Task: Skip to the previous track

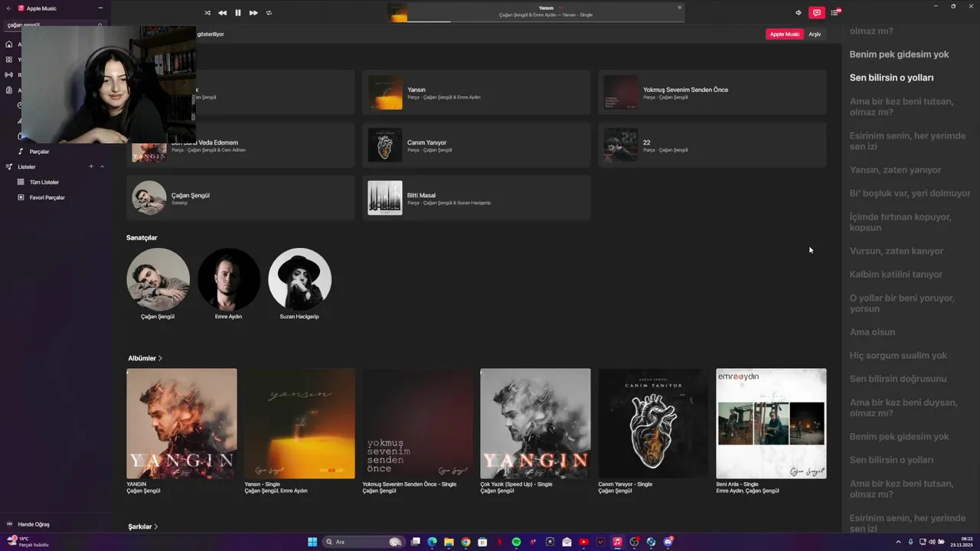Action: pos(222,13)
